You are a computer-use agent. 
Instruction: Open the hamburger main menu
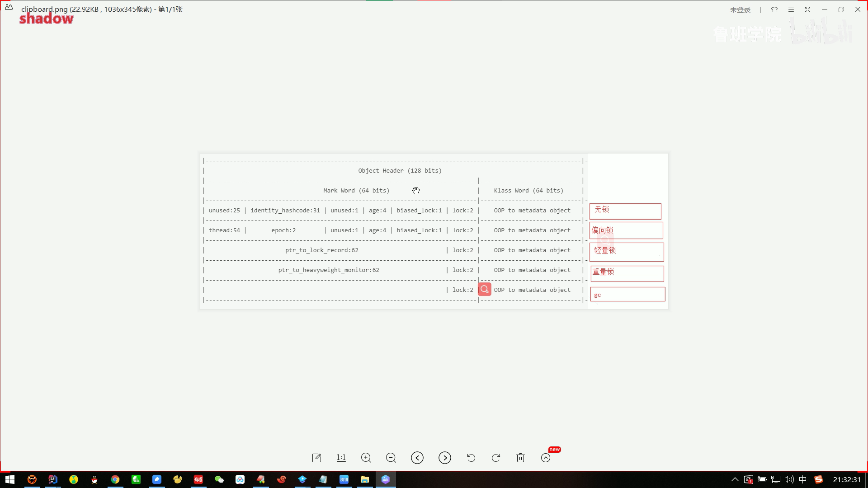pyautogui.click(x=791, y=9)
